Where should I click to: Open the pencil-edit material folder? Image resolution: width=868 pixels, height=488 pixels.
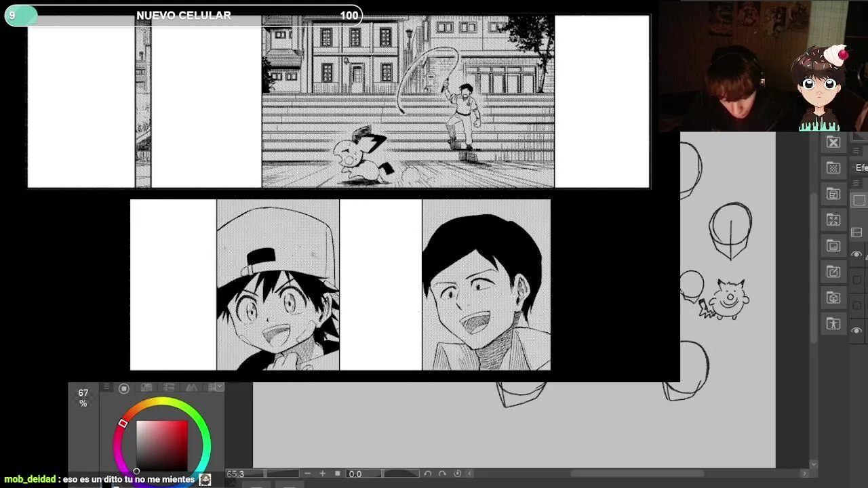pos(833,272)
